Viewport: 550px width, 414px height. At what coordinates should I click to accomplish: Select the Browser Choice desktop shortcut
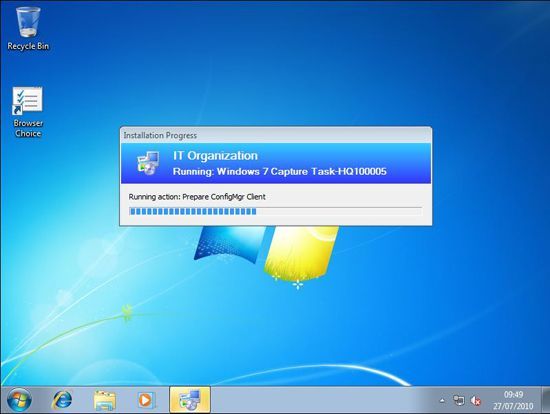click(28, 112)
